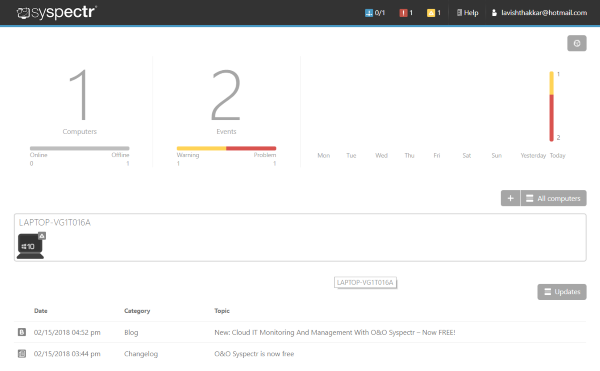The image size is (600, 371).
Task: Click the Topic column header
Action: [222, 311]
